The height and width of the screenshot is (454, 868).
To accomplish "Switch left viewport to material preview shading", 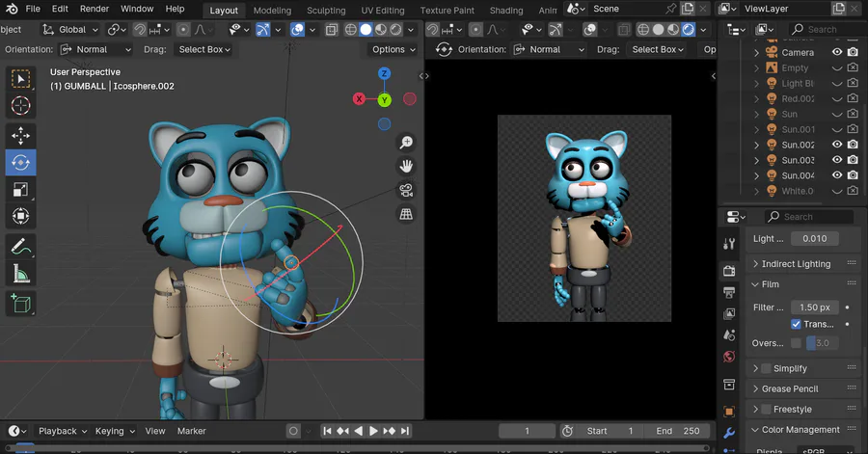I will (381, 29).
